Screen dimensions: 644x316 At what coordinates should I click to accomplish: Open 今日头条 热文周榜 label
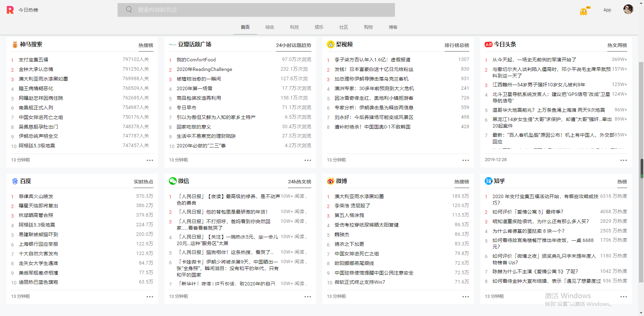point(617,45)
